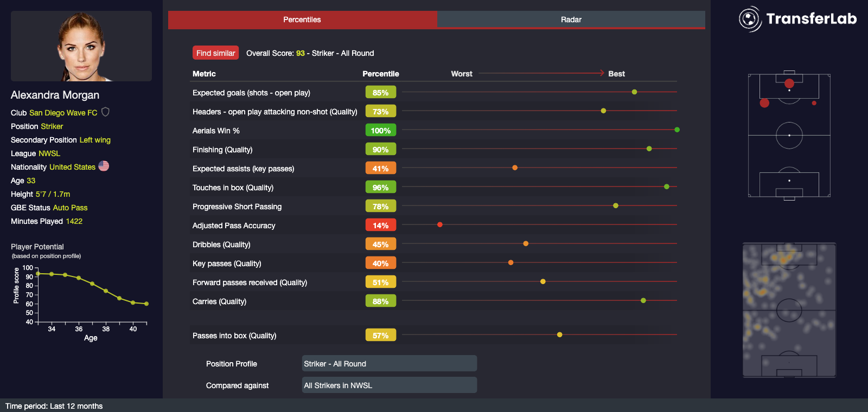
Task: Open the San Diego Wave FC club link
Action: [x=63, y=113]
